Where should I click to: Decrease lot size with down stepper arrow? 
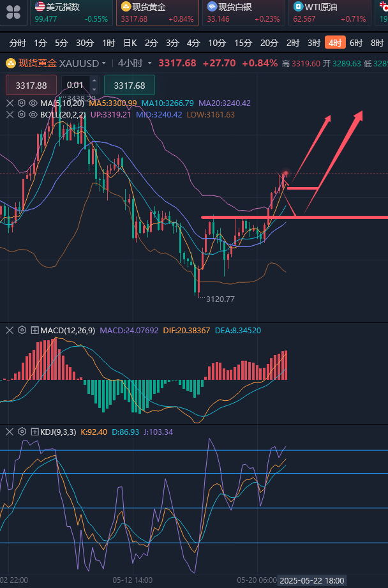click(x=94, y=89)
